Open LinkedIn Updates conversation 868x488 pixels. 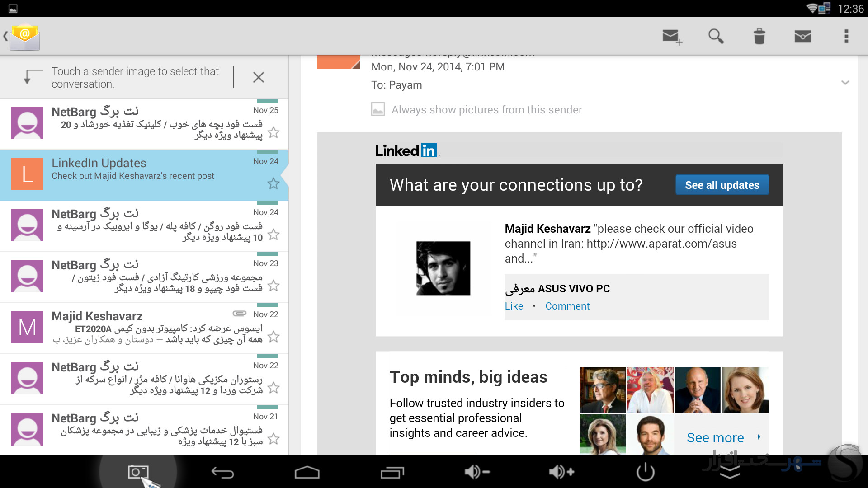click(144, 175)
